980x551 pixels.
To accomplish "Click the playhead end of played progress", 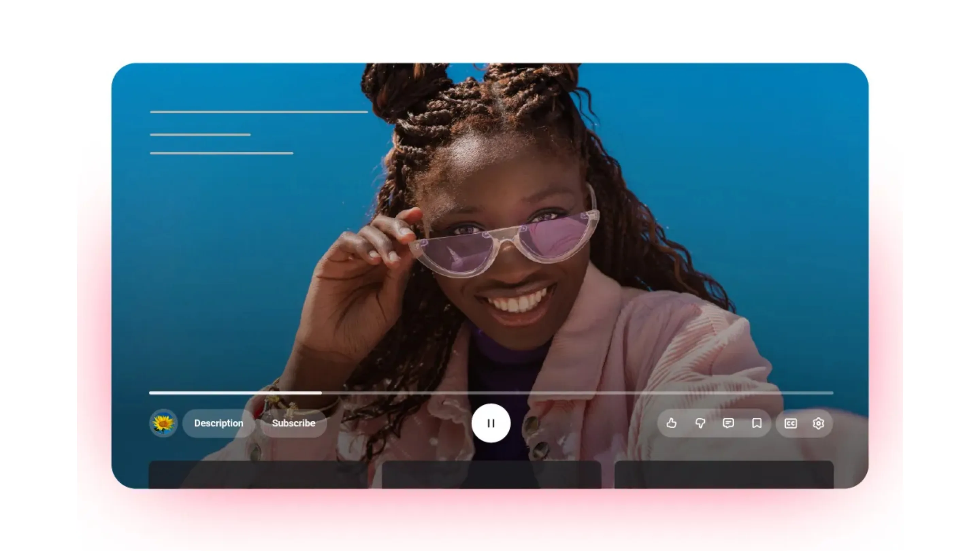I will 321,393.
